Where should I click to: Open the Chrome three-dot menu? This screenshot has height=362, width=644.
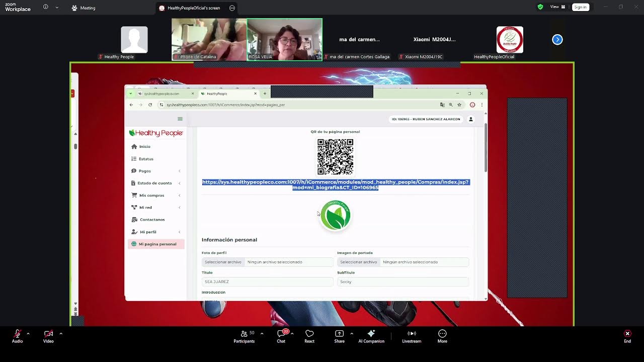point(482,105)
